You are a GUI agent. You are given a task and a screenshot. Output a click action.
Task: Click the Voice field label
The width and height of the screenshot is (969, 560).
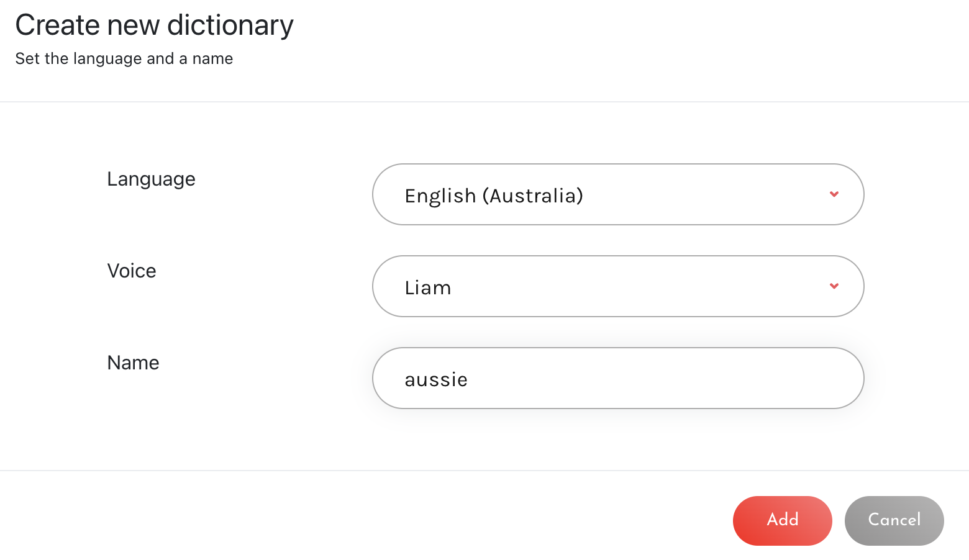[x=132, y=271]
